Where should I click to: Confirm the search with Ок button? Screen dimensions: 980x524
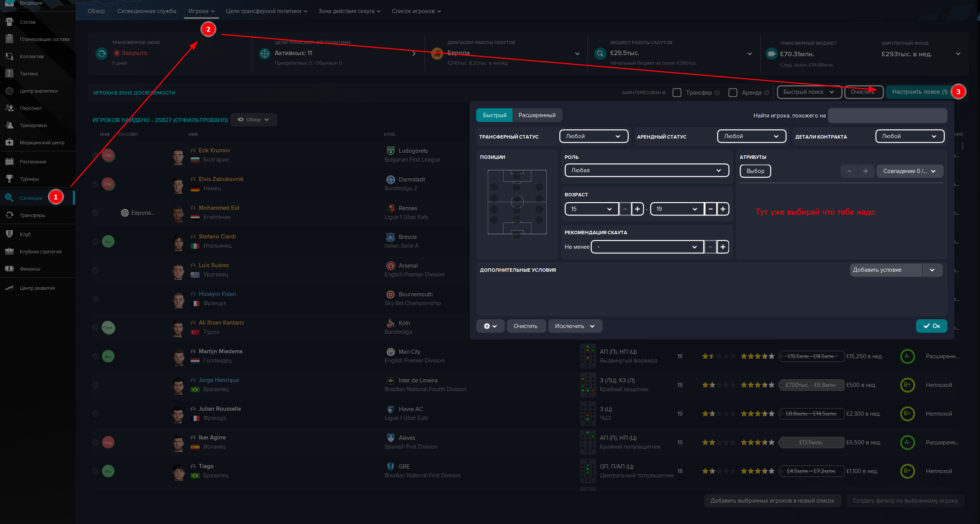point(931,326)
